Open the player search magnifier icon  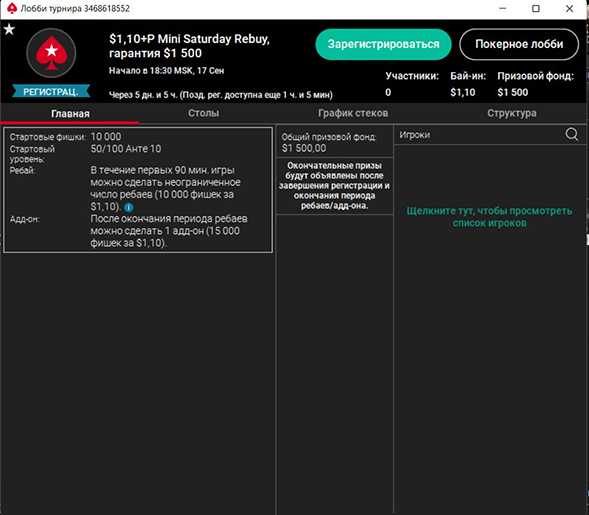(571, 134)
